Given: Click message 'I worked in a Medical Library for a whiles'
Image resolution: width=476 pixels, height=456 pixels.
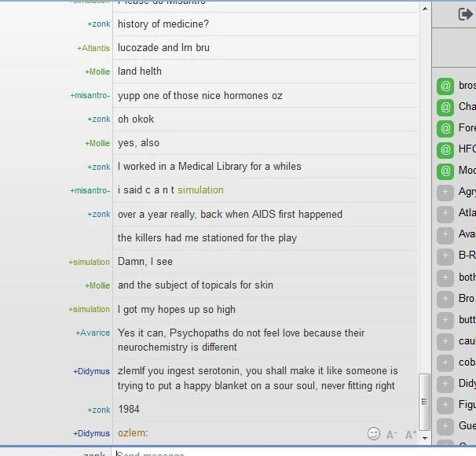Looking at the screenshot, I should coord(210,167).
